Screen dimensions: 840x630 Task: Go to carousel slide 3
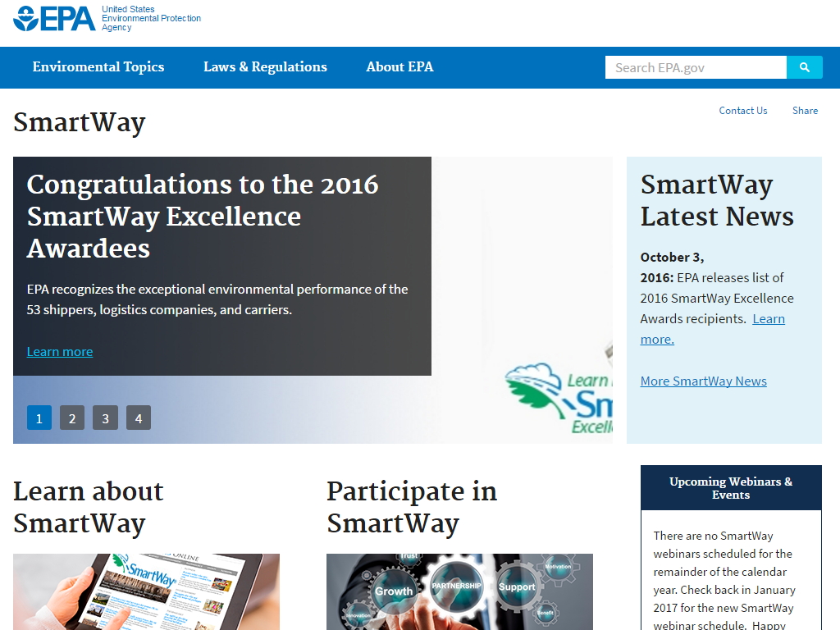tap(106, 418)
